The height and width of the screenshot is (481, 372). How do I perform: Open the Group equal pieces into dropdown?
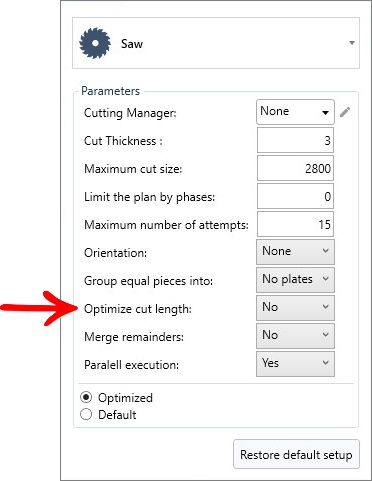[x=295, y=280]
